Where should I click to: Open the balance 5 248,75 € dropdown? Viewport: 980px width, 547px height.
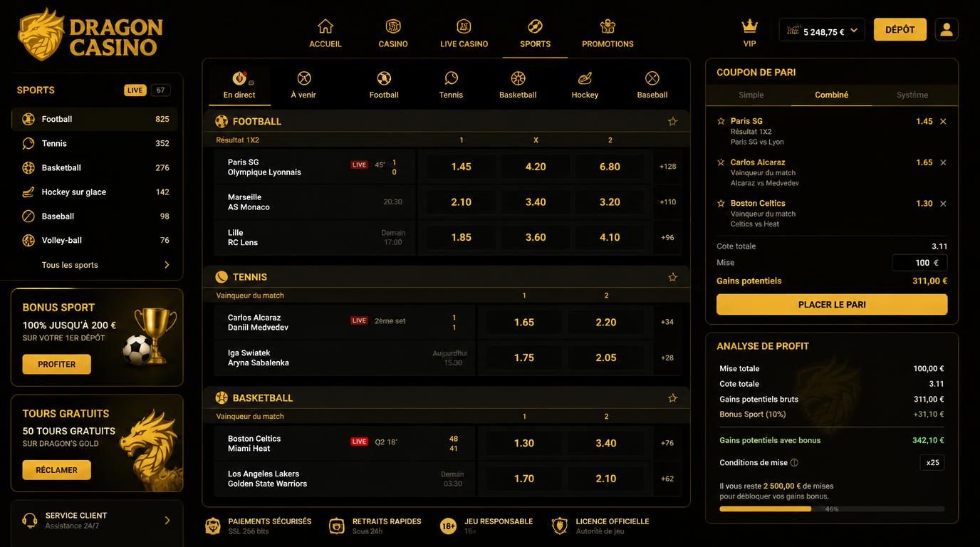coord(822,30)
